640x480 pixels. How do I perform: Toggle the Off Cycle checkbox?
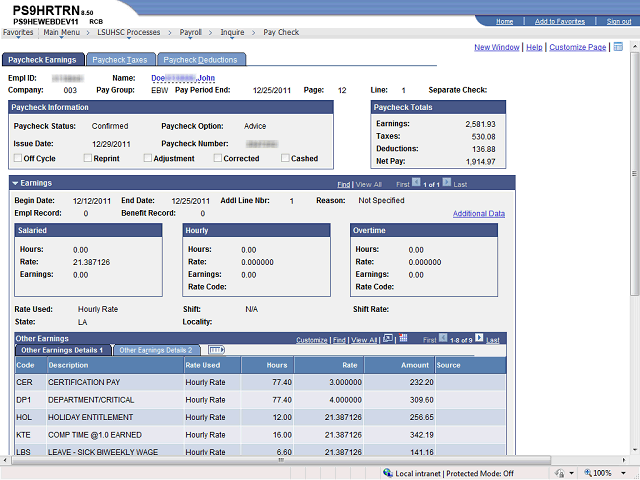pyautogui.click(x=18, y=158)
